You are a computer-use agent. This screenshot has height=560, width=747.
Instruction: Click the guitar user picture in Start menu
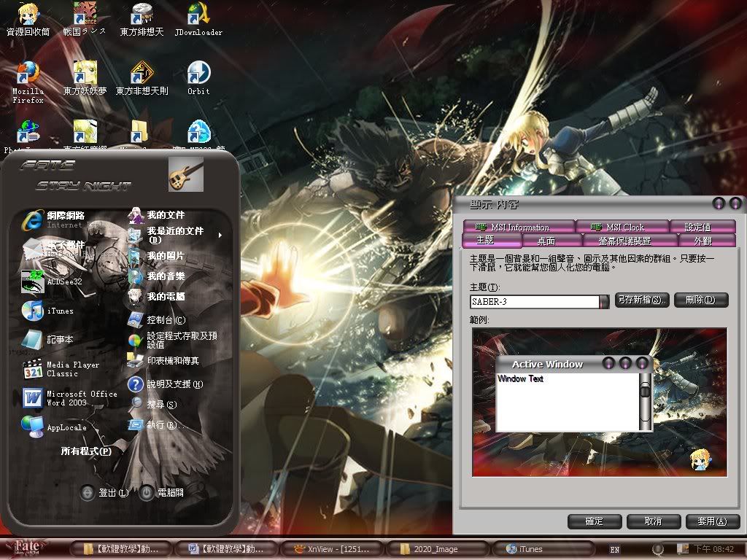pyautogui.click(x=186, y=175)
